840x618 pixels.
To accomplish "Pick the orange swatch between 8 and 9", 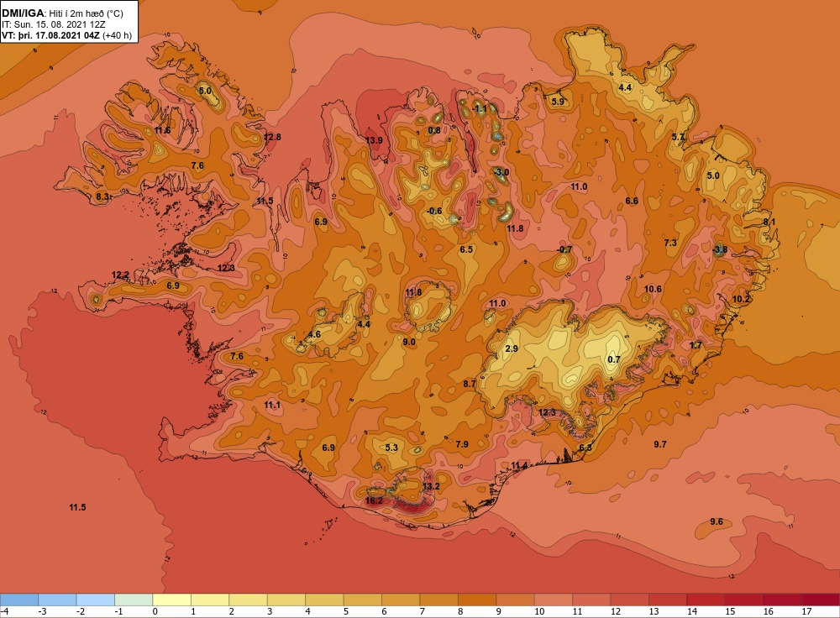I will tap(477, 600).
